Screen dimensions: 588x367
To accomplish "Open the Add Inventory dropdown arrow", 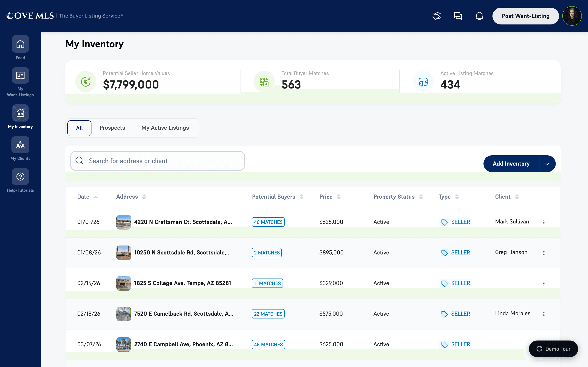I will pos(547,164).
